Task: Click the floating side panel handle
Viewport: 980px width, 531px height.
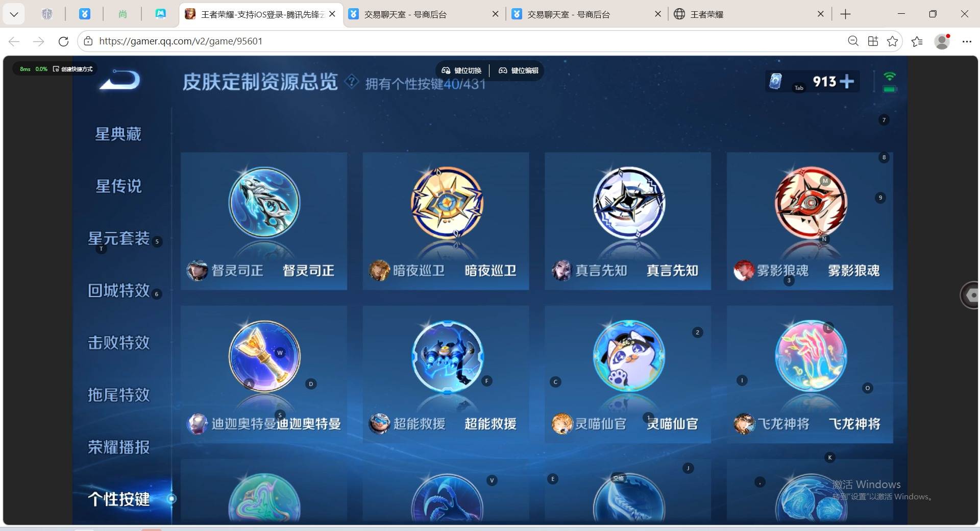Action: click(x=970, y=295)
